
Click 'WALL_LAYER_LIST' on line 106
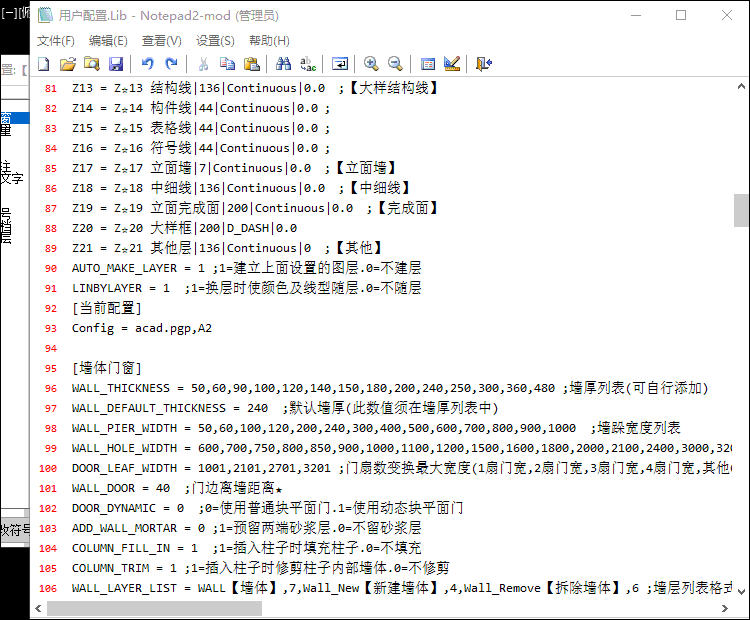(124, 588)
